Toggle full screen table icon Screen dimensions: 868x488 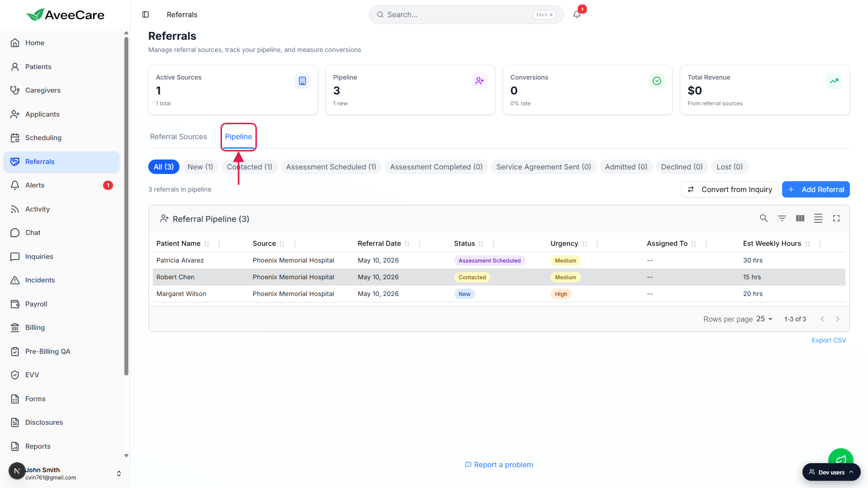(836, 218)
